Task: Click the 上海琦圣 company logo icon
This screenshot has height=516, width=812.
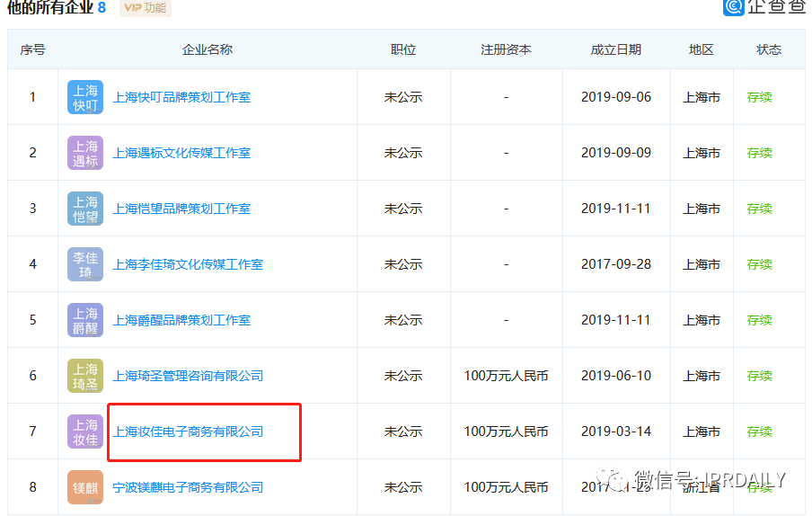Action: tap(85, 376)
